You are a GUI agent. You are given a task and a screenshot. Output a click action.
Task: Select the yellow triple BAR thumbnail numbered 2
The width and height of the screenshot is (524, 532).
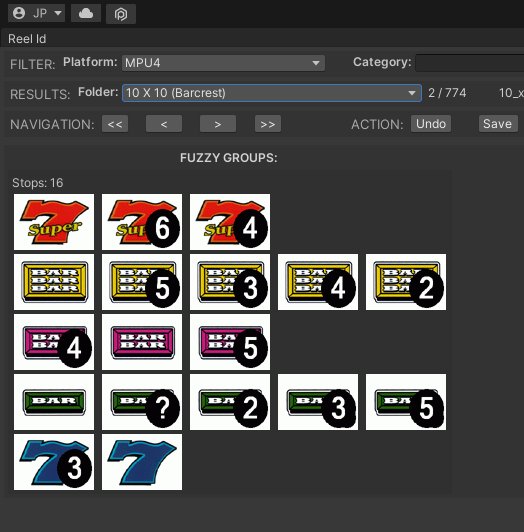[x=406, y=282]
